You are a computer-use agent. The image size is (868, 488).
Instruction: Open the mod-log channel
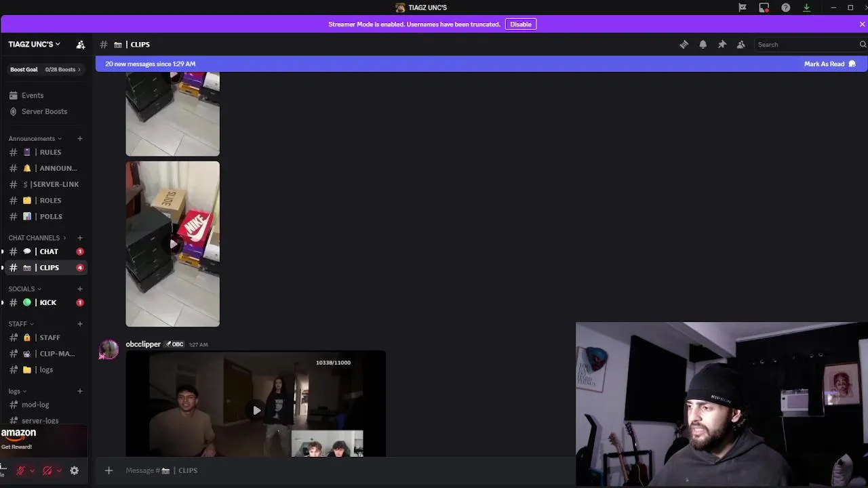click(45, 405)
